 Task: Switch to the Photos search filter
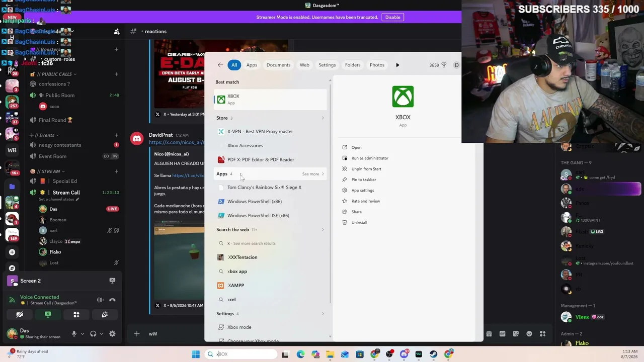[x=377, y=65]
